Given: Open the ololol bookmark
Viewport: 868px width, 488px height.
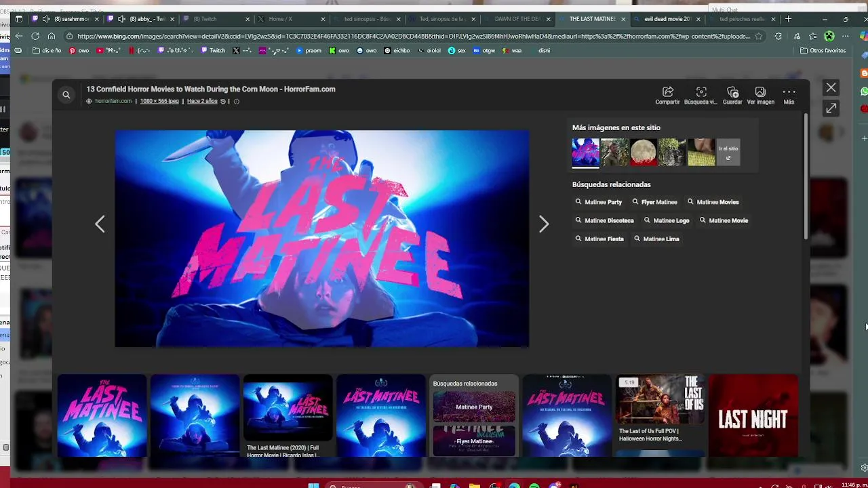Looking at the screenshot, I should (x=429, y=50).
